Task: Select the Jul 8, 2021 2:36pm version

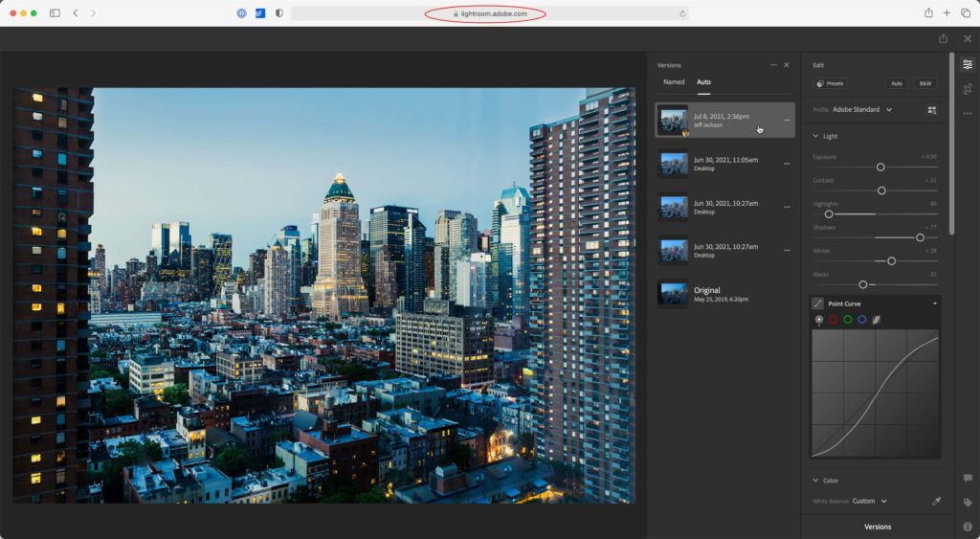Action: pyautogui.click(x=725, y=120)
